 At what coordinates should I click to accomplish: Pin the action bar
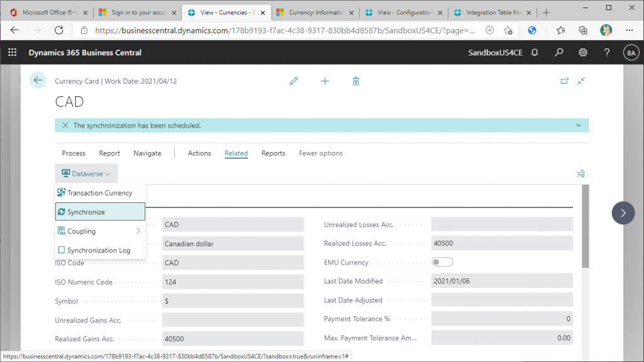tap(580, 173)
